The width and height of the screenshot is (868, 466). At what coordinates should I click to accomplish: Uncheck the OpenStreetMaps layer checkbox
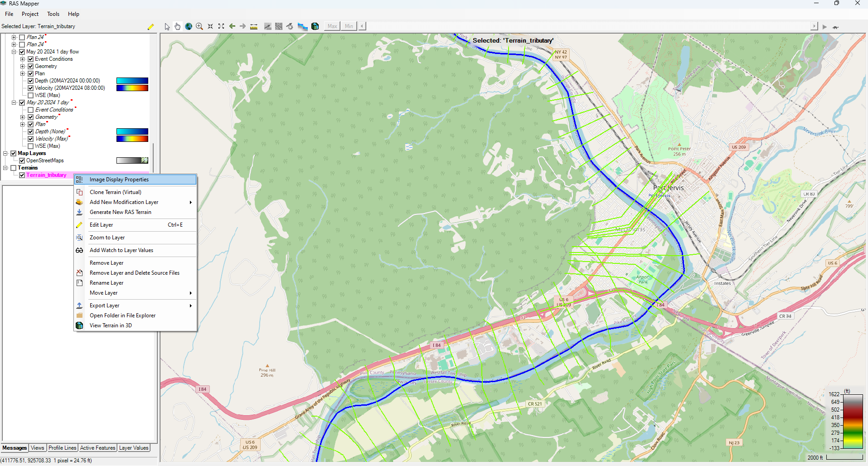pyautogui.click(x=22, y=160)
